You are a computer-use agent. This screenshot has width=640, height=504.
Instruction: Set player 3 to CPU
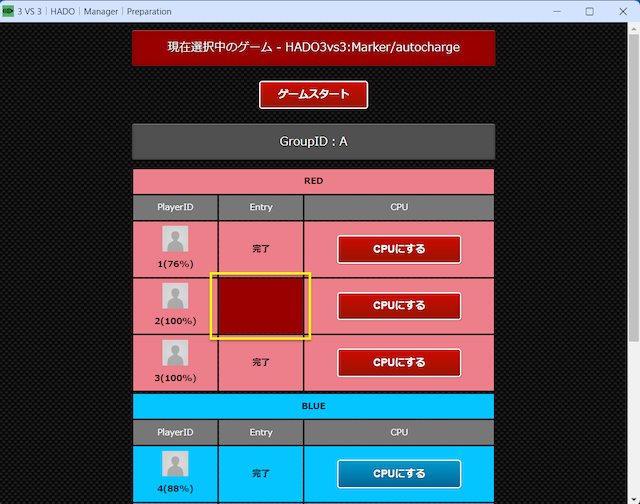click(x=399, y=362)
